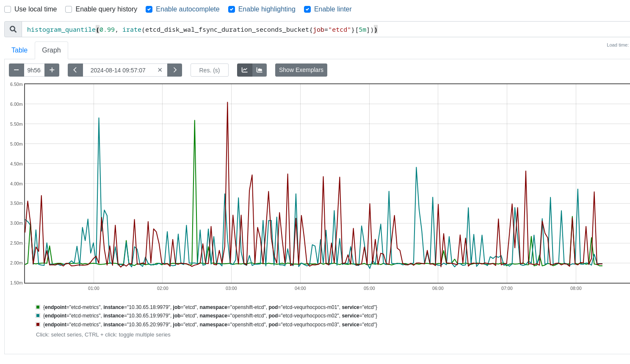Focus the range duration field showing 9h56
The height and width of the screenshot is (364, 630).
click(34, 70)
